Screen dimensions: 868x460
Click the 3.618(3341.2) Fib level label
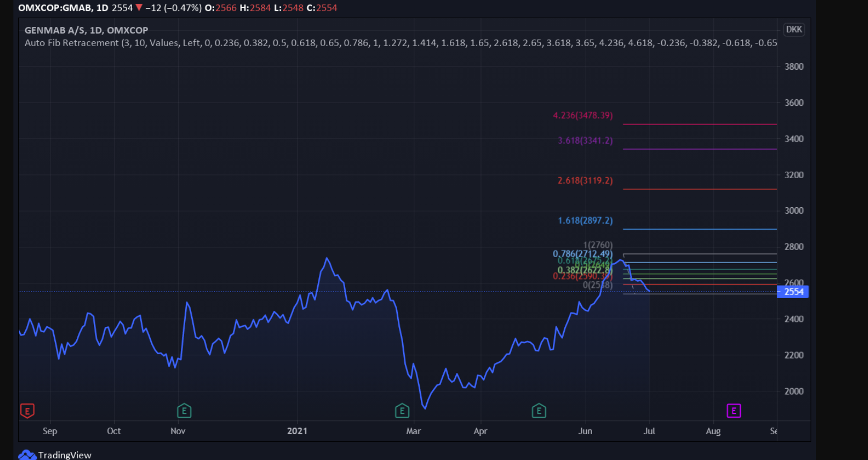click(x=585, y=141)
